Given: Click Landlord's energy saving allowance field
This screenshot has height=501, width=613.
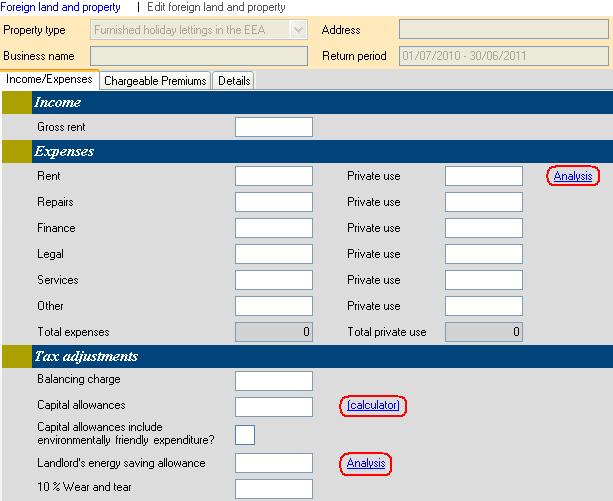Looking at the screenshot, I should pyautogui.click(x=274, y=463).
